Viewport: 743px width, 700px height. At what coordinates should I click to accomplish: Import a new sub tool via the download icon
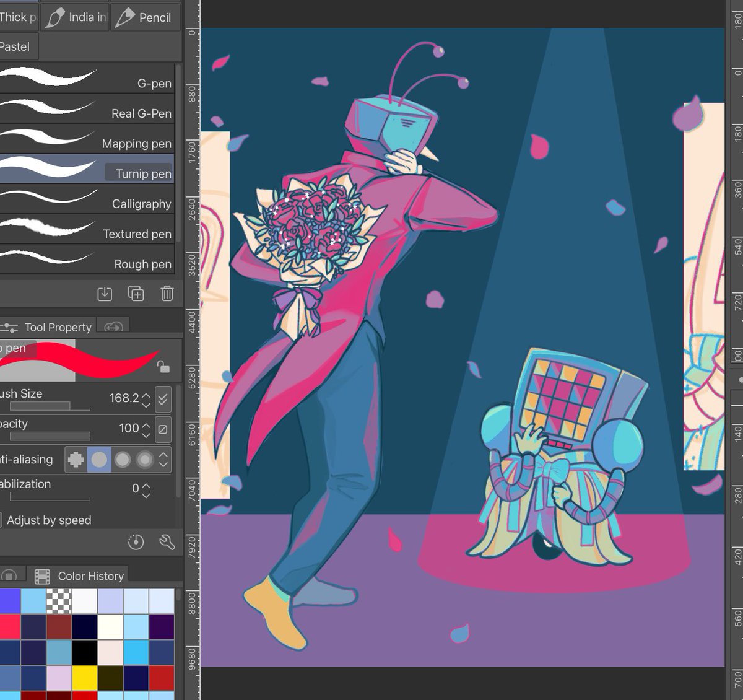coord(105,294)
